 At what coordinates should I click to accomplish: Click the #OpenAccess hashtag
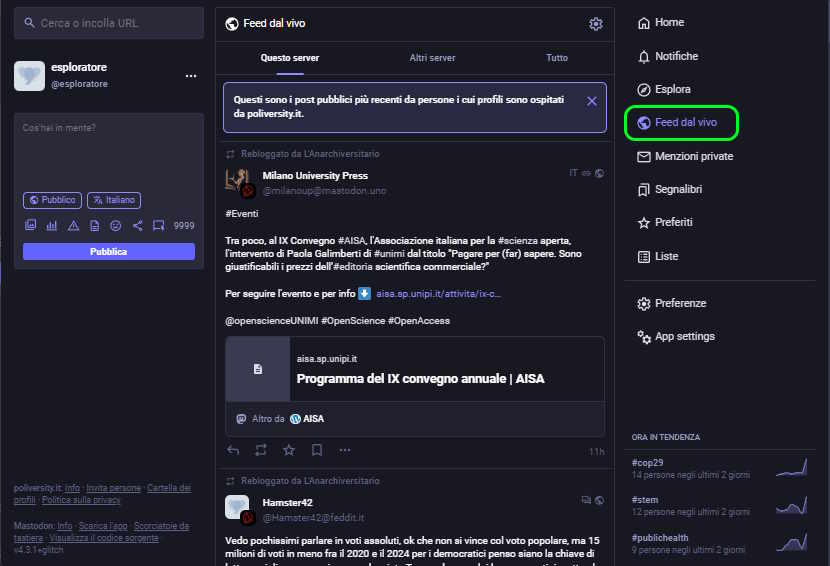pos(419,321)
